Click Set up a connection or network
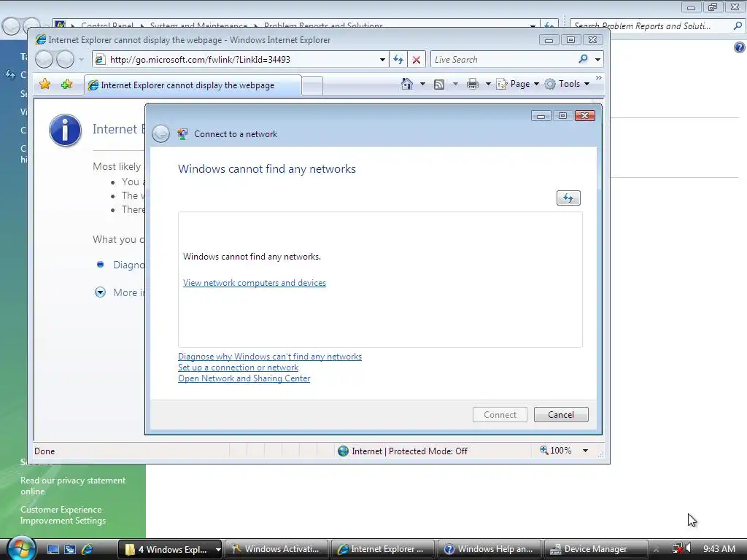This screenshot has width=747, height=560. click(x=239, y=367)
